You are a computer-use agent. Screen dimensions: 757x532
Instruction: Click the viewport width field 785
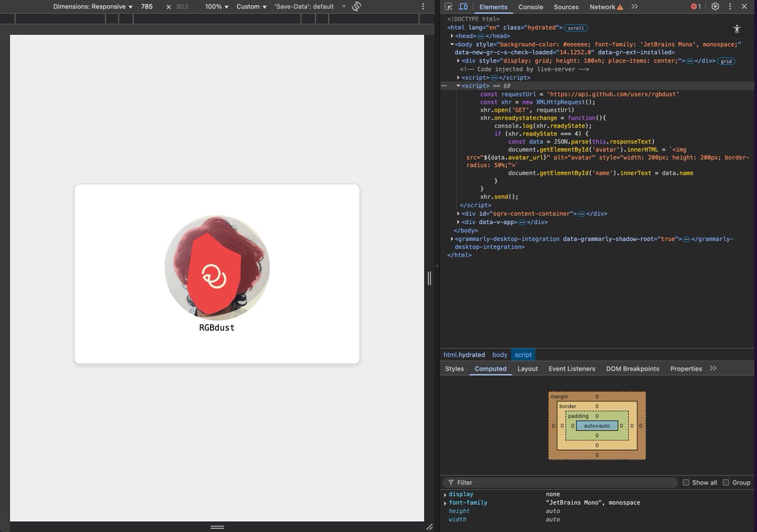pyautogui.click(x=147, y=6)
